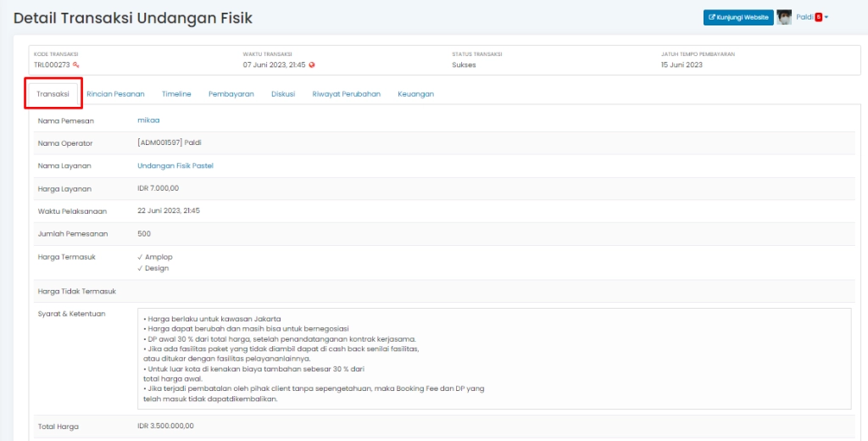The width and height of the screenshot is (868, 441).
Task: Click the Total Harga amount IDR 3.500.000,00
Action: tap(165, 426)
